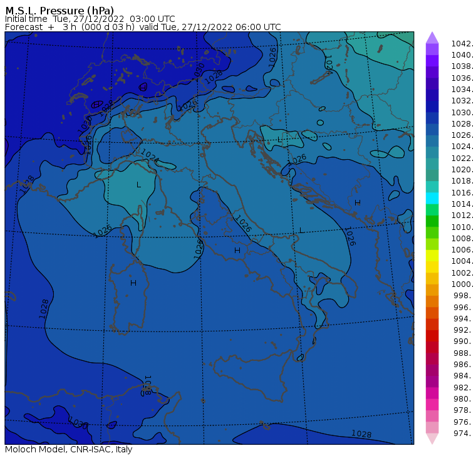Viewport: 476px width, 458px height.
Task: Click the '1000.' scale label
Action: tap(462, 284)
